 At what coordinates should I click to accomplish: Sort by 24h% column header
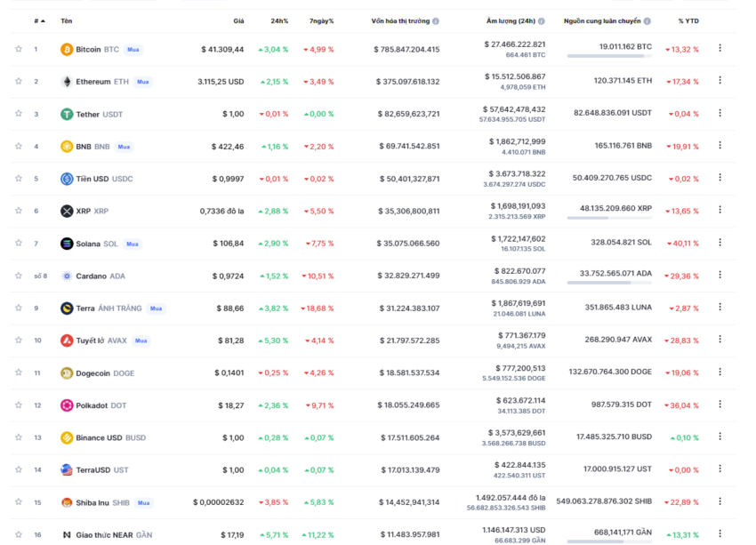click(x=279, y=21)
